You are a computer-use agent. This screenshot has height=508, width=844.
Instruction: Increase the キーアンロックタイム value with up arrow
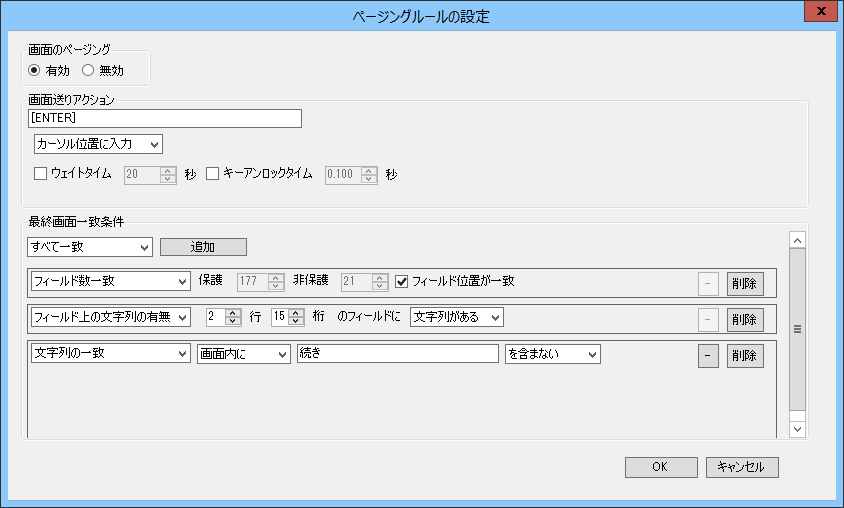(369, 170)
